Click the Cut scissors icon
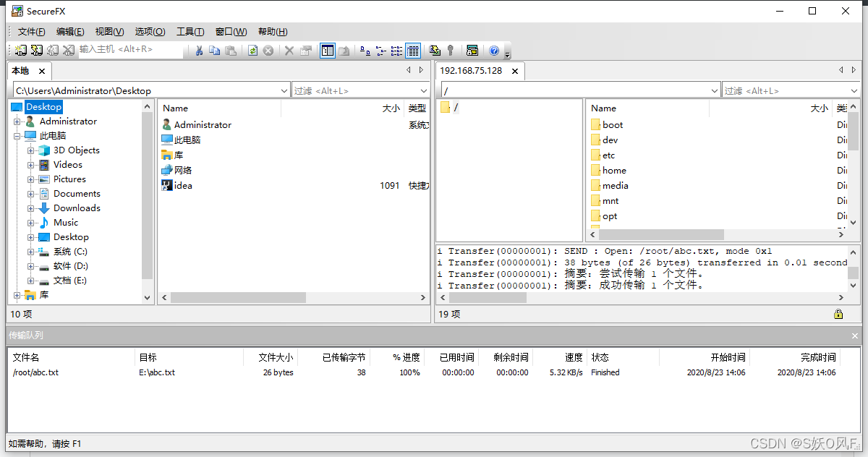This screenshot has width=868, height=457. coord(199,51)
